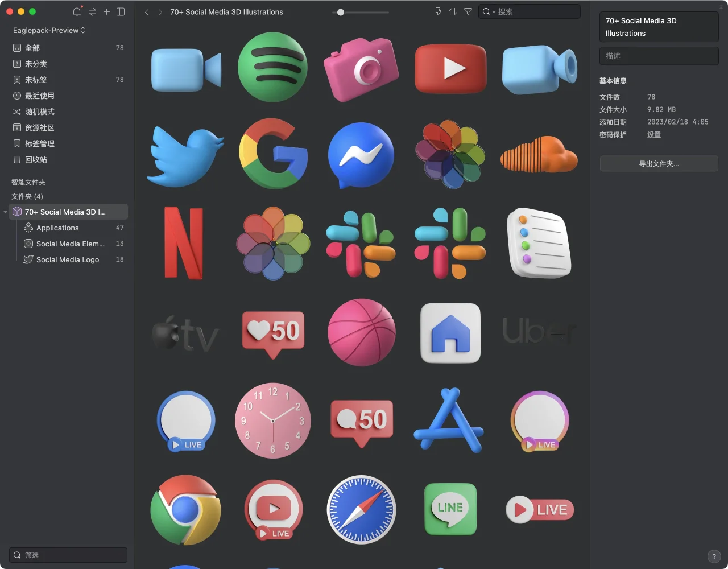Select the 70+ Social Media 3D I... folder

(x=68, y=212)
